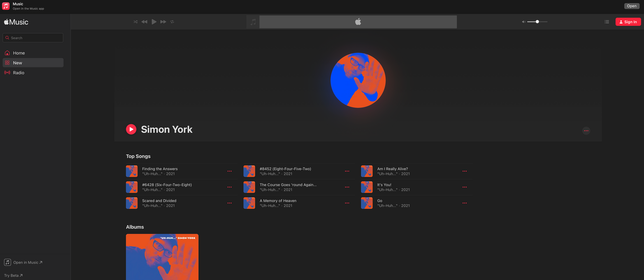Select the song title Finding the Answers

160,169
